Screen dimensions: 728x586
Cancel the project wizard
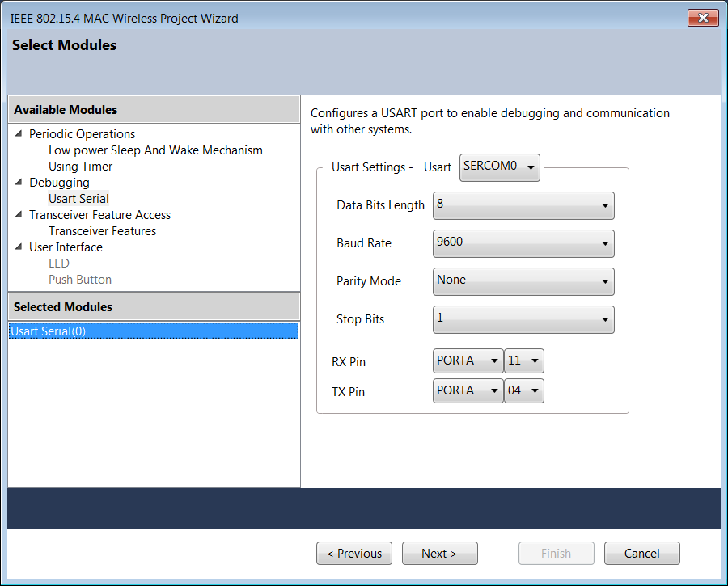pyautogui.click(x=642, y=553)
